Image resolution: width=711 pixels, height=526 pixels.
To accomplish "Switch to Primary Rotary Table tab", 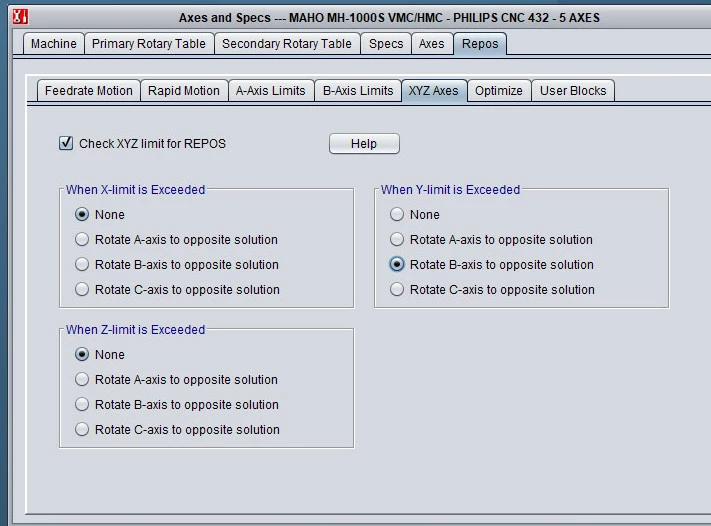I will [149, 44].
